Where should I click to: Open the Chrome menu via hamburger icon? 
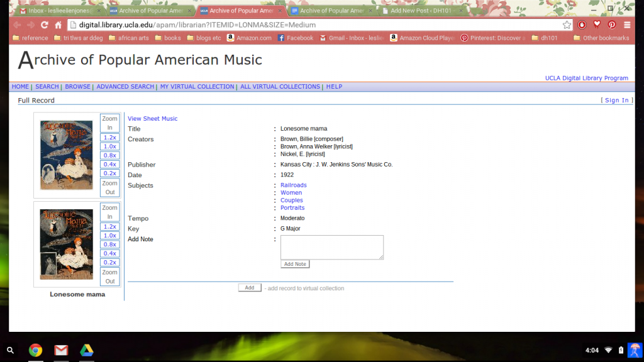click(628, 25)
